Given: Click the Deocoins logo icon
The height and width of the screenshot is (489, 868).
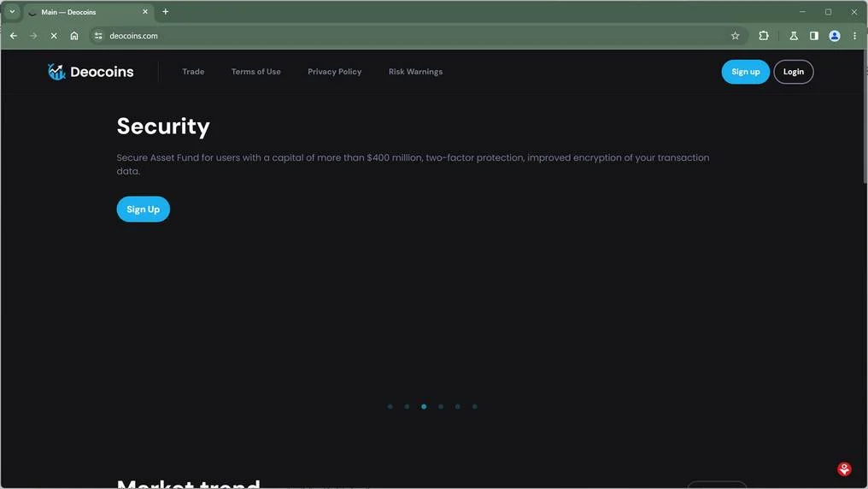Looking at the screenshot, I should 56,72.
